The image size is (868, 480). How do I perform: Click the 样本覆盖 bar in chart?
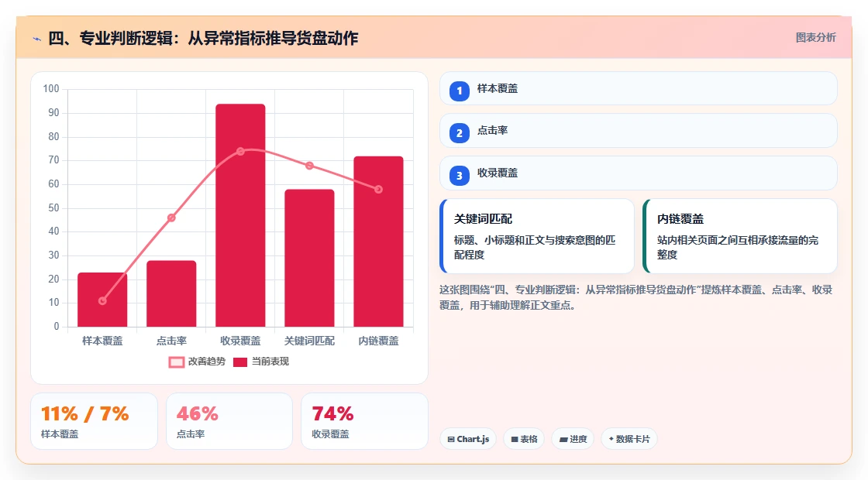click(102, 299)
